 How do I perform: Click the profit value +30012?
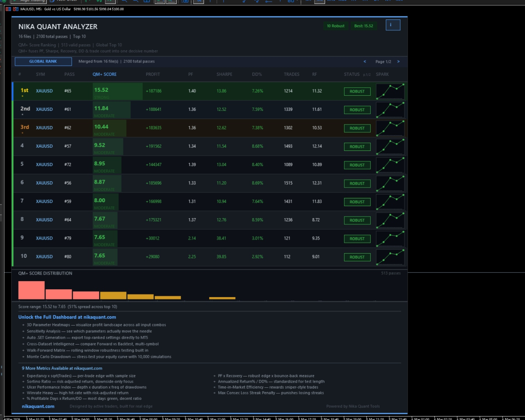pyautogui.click(x=152, y=238)
